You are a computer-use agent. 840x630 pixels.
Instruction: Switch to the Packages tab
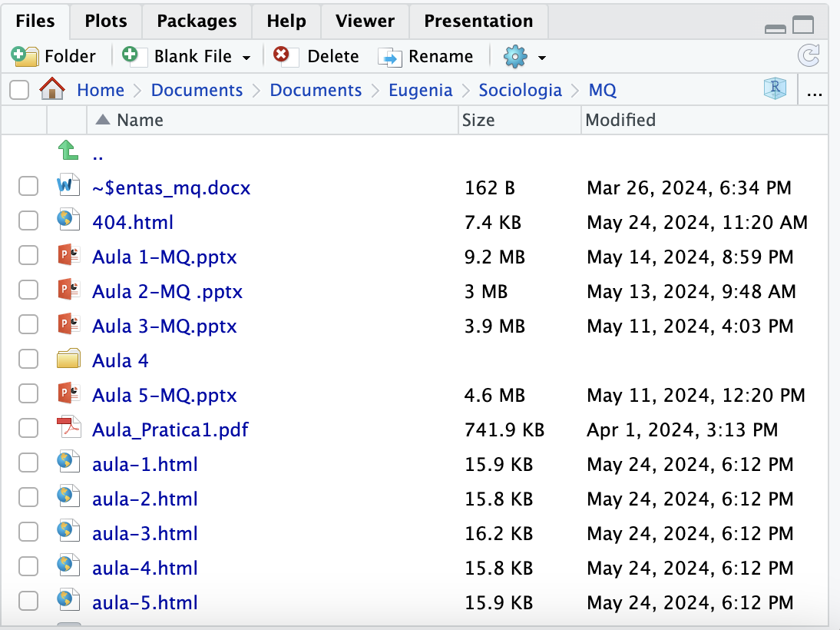click(196, 21)
